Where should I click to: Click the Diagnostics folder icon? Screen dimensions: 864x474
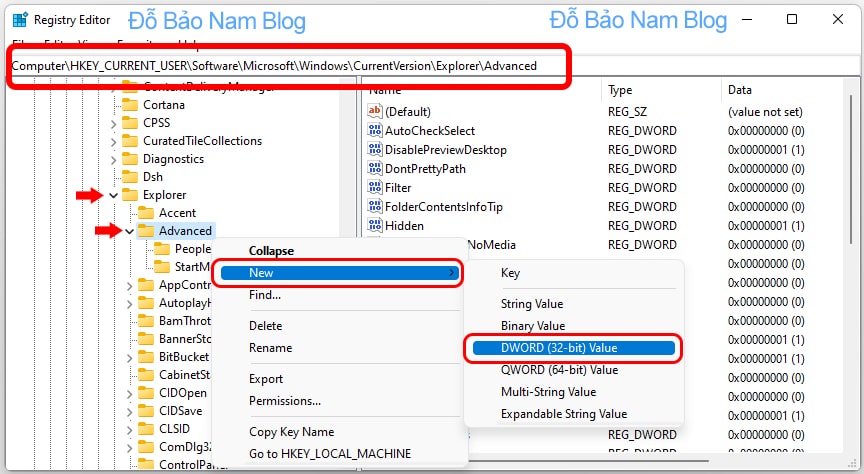(x=130, y=159)
